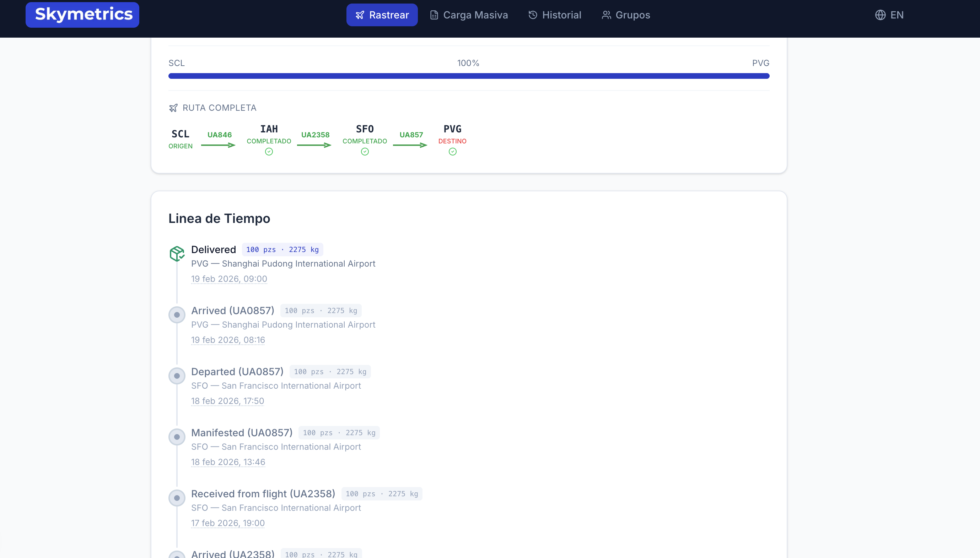Click the 100% route progress bar
The image size is (980, 558).
469,76
